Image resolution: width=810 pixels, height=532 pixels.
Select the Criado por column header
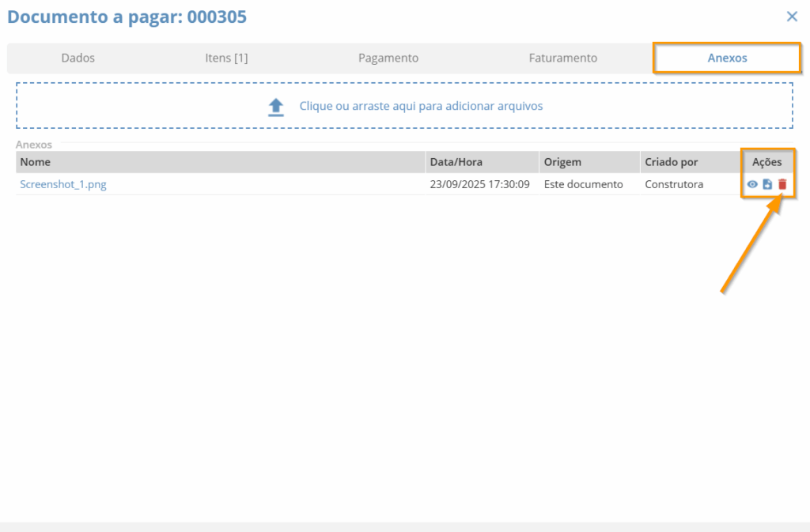coord(671,162)
